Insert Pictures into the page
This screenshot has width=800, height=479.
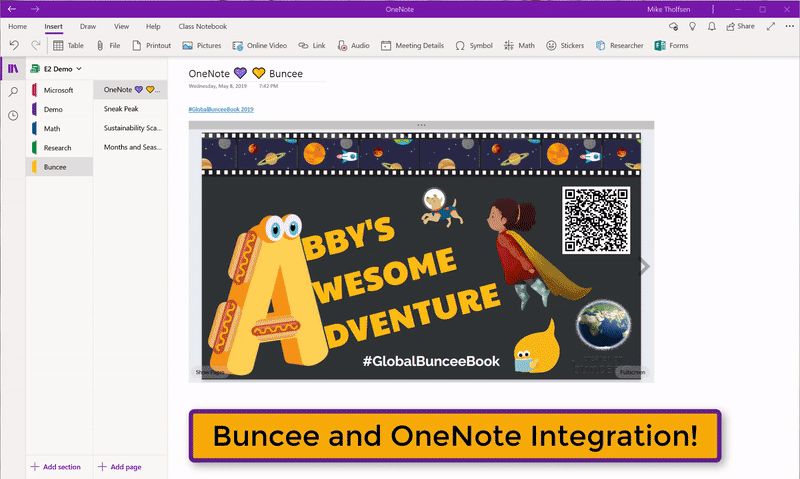[x=202, y=45]
